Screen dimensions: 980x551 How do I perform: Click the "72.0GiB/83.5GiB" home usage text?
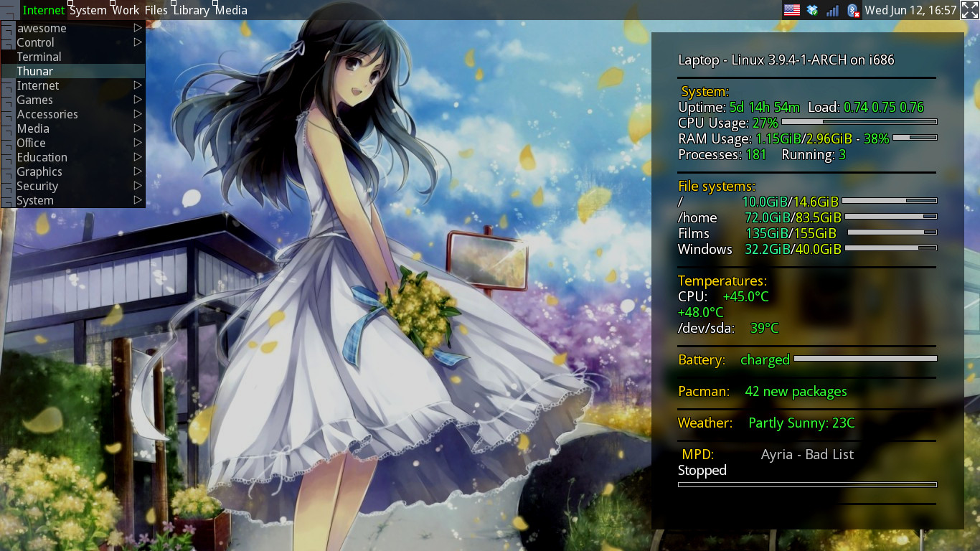[793, 218]
